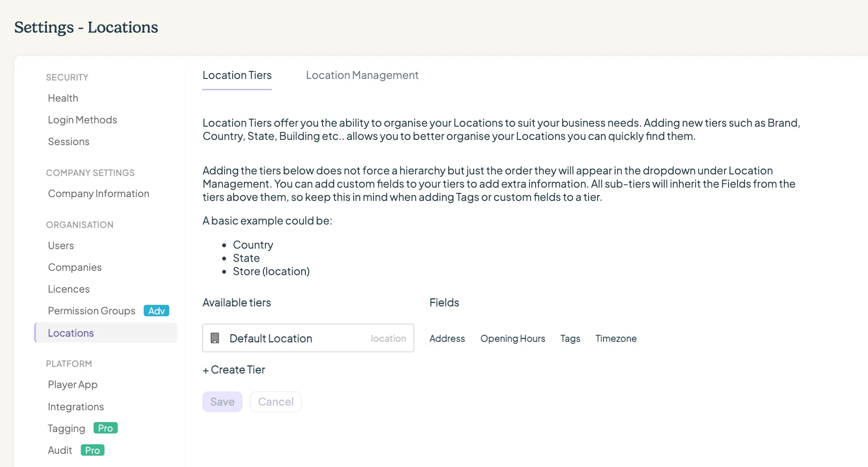Click the 'Settings - Locations' page title
Image resolution: width=868 pixels, height=467 pixels.
coord(86,27)
